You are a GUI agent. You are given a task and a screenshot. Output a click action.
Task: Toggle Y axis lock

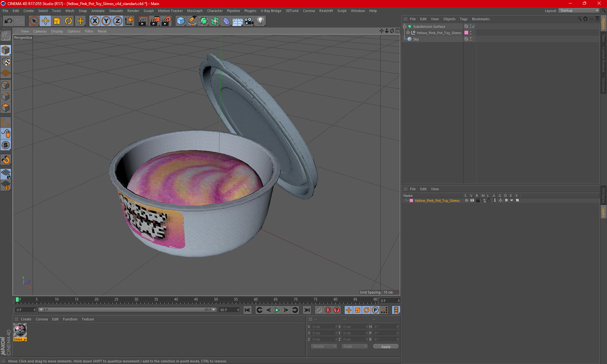coord(106,21)
